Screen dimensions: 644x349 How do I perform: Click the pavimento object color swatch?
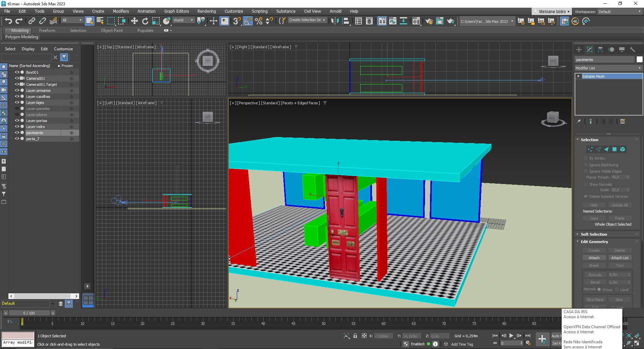(639, 60)
